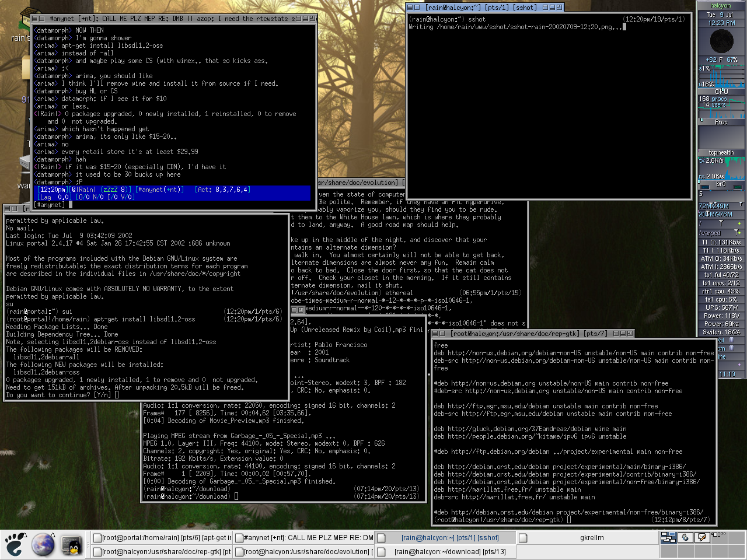The image size is (747, 560).
Task: Click shade button next to sshot window menu
Action: pos(417,7)
